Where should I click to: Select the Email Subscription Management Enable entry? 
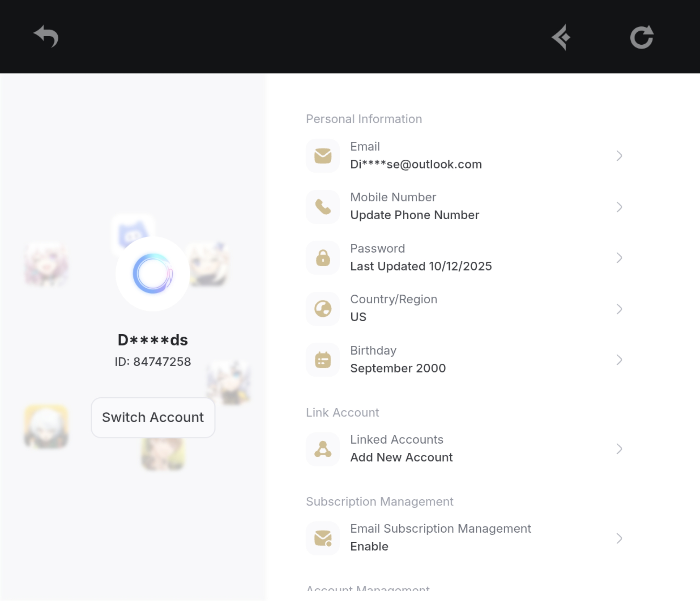369,546
